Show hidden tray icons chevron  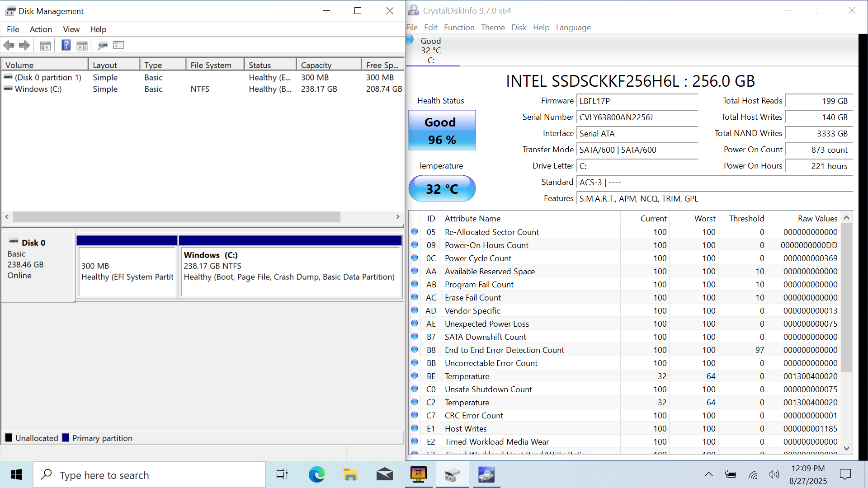click(x=709, y=474)
